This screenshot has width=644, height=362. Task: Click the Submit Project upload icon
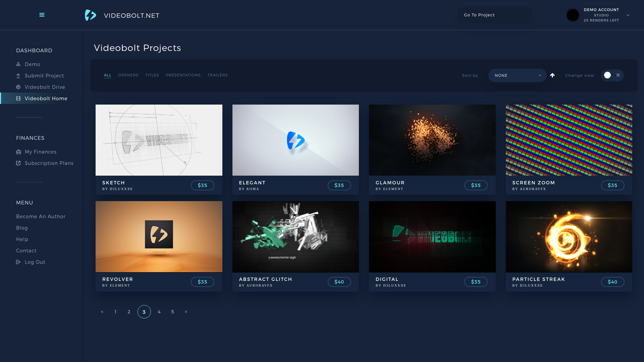point(18,76)
